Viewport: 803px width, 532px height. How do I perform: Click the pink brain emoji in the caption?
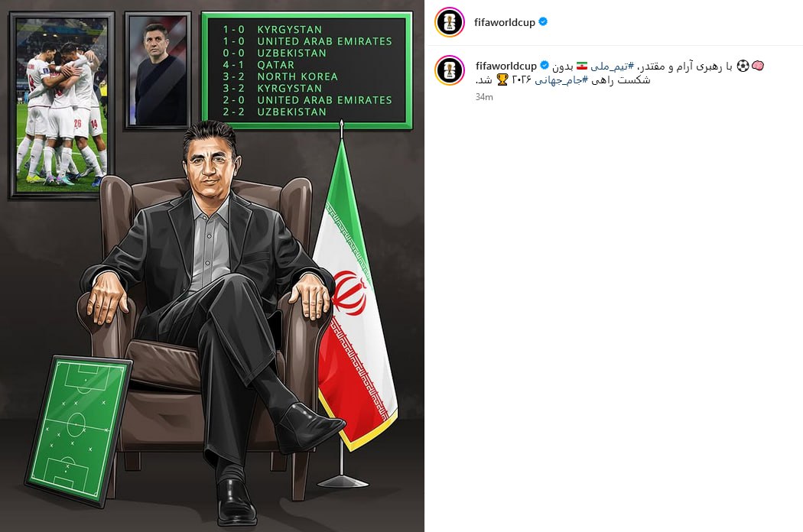(757, 66)
